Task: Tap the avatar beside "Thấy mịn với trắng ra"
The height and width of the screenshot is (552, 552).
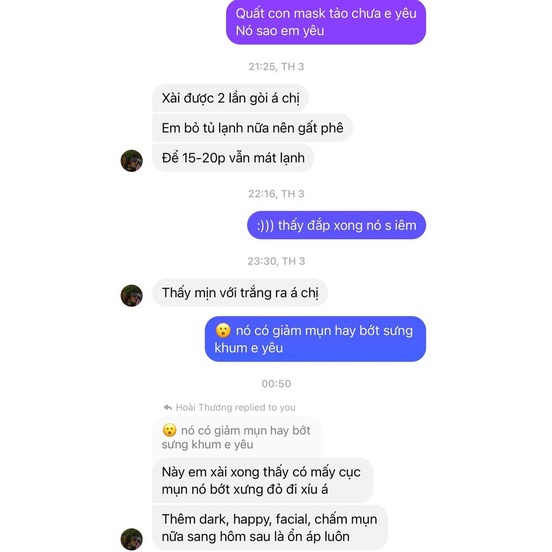Action: click(132, 296)
